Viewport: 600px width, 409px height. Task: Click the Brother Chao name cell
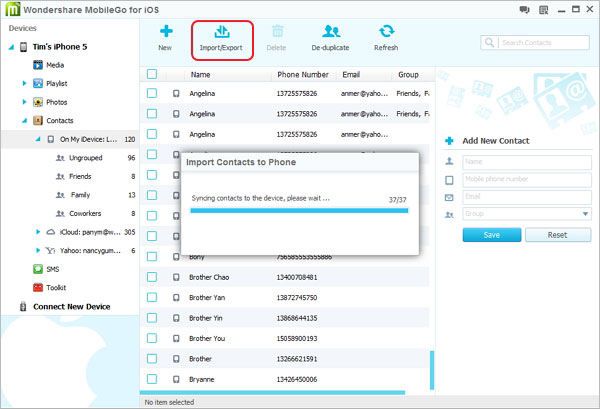(x=209, y=277)
